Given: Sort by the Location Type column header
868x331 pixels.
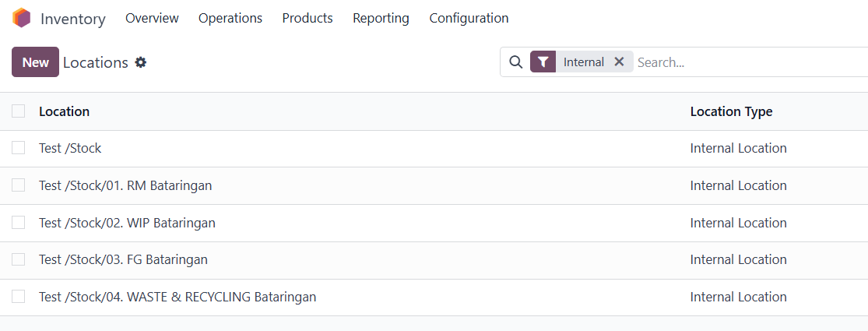Looking at the screenshot, I should pyautogui.click(x=731, y=111).
